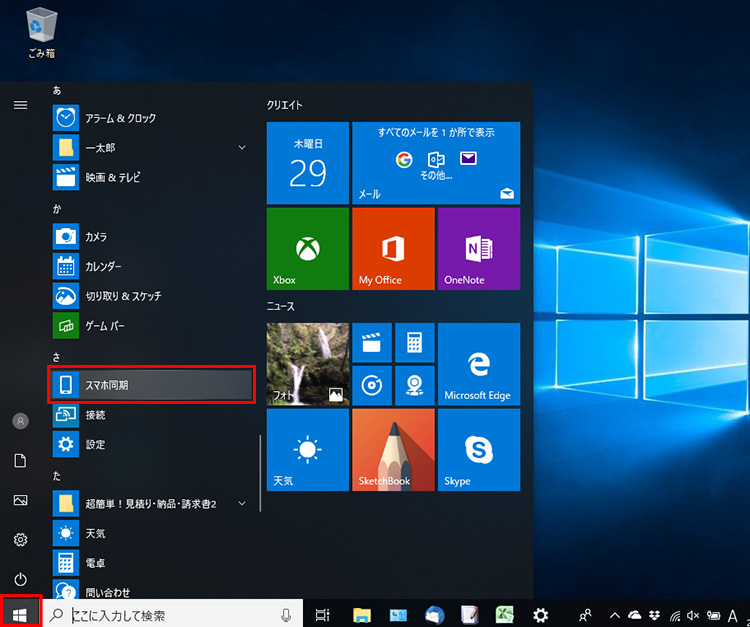Expand the Start menu hamburger navigation
750x627 pixels.
tap(20, 105)
